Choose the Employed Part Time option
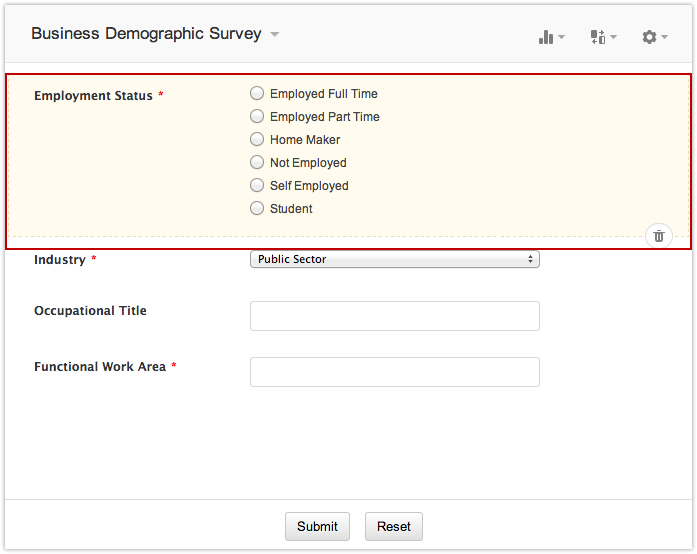Screen dimensions: 697x554 pyautogui.click(x=257, y=116)
